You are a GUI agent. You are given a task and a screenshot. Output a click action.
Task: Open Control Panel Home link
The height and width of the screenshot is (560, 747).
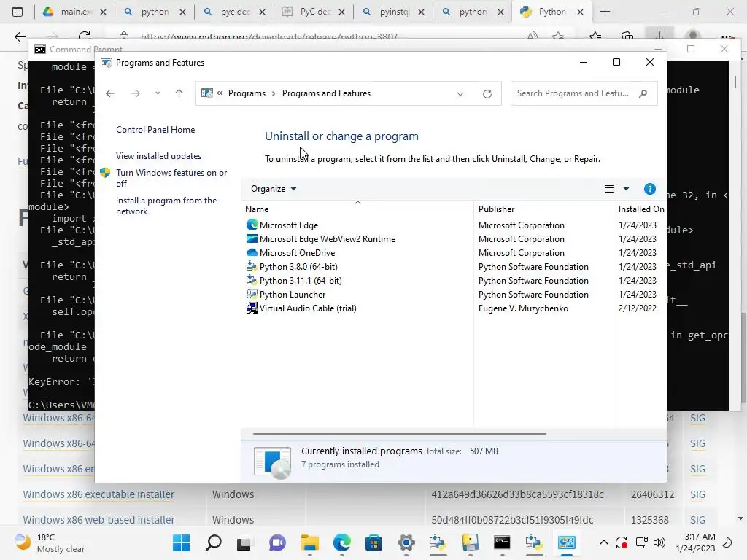click(155, 130)
